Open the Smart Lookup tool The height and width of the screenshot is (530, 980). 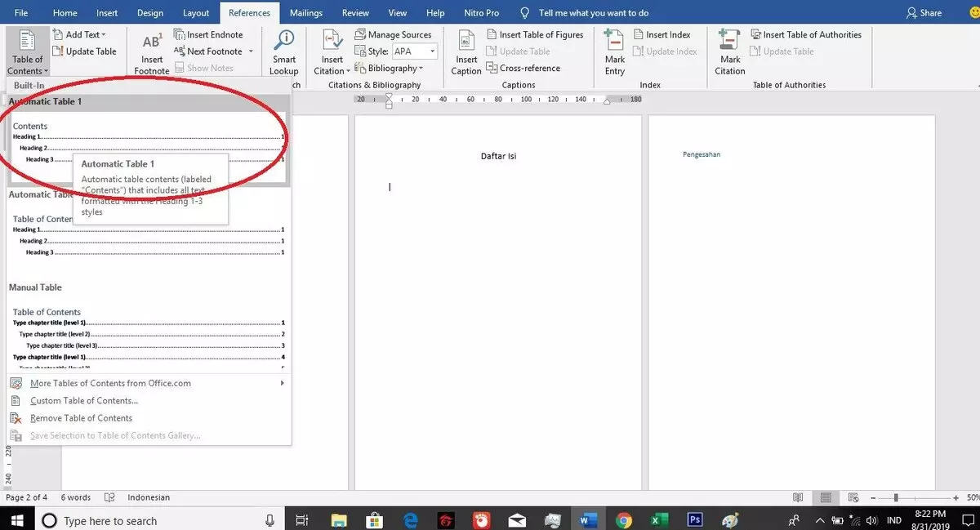284,41
